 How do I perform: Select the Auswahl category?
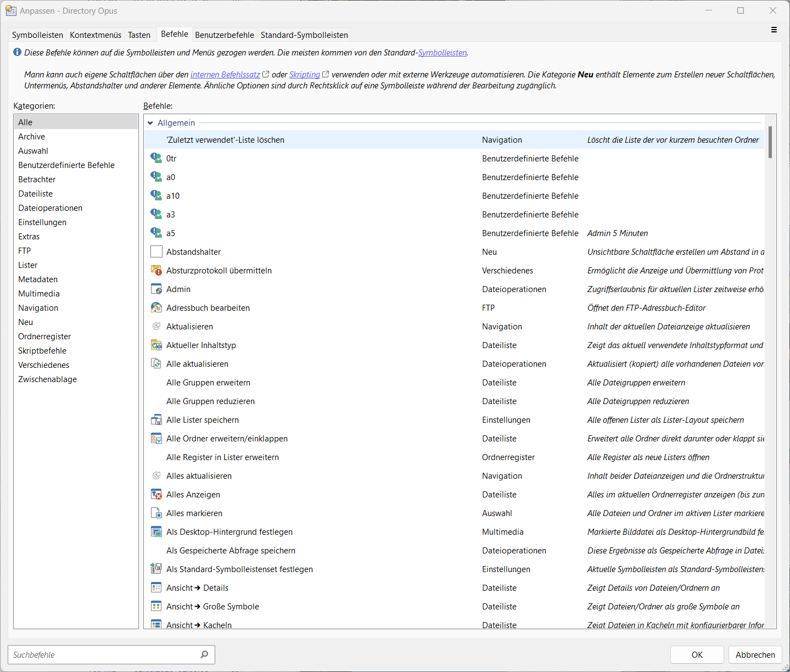[x=76, y=150]
